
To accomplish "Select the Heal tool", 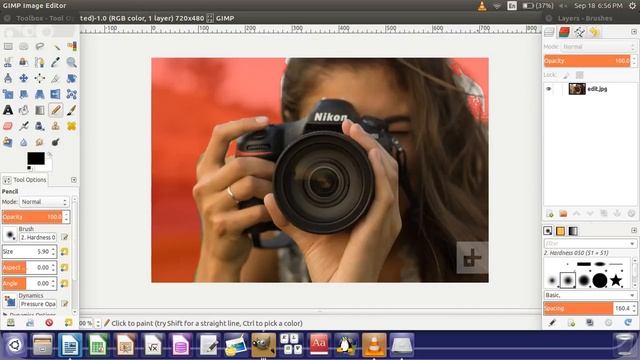I will (72, 126).
